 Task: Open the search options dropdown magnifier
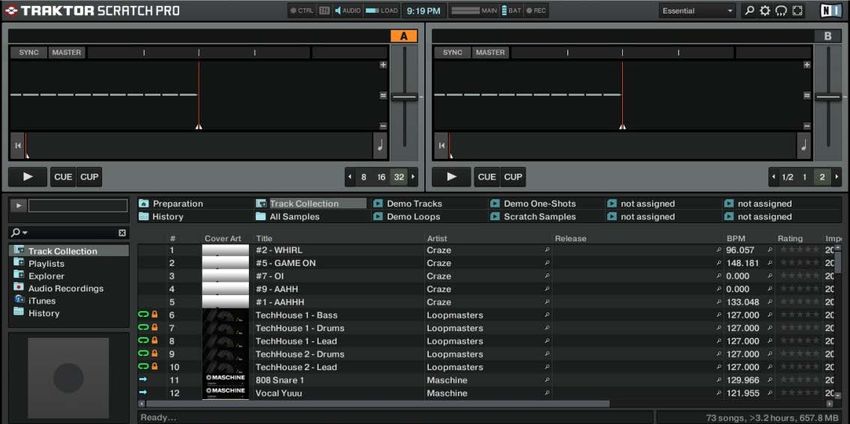(x=18, y=233)
